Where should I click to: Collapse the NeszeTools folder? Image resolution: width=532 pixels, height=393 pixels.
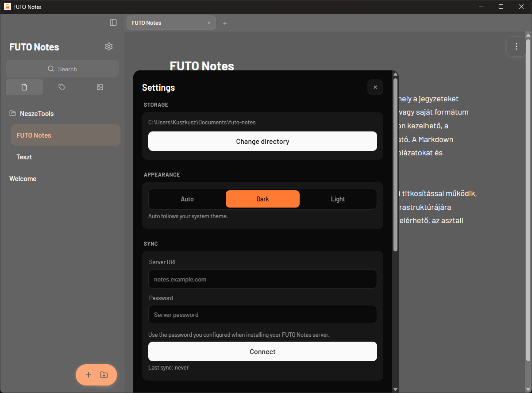pos(37,114)
